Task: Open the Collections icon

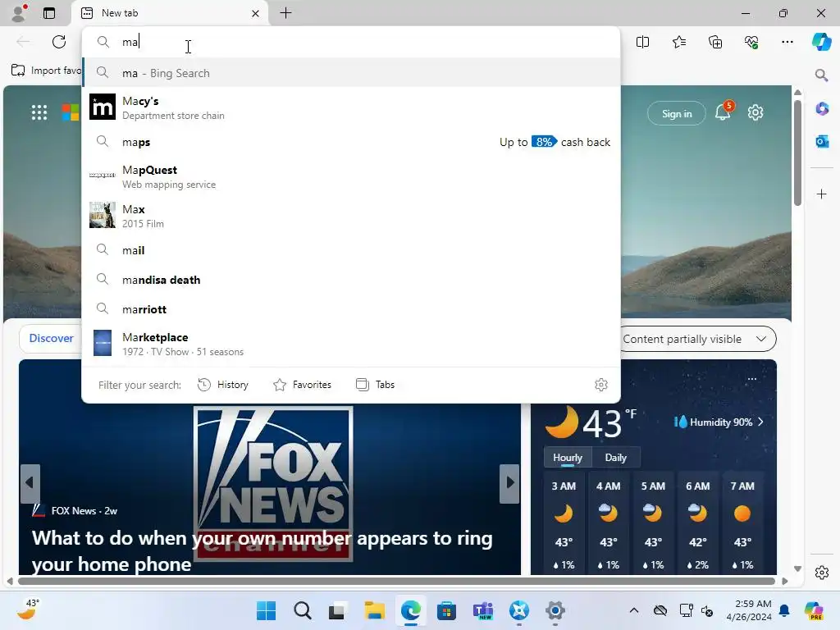Action: [715, 42]
